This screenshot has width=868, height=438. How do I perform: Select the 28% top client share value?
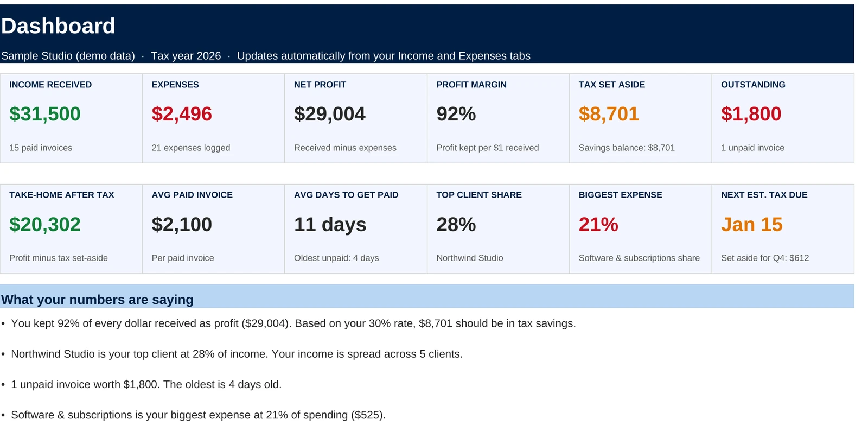(x=456, y=225)
